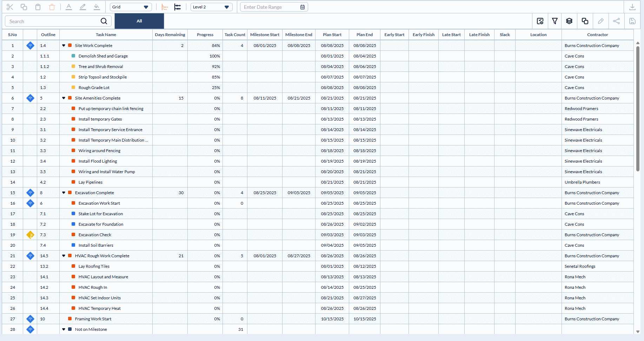Open the calendar date picker icon
Viewport: 644px width, 341px height.
click(303, 7)
